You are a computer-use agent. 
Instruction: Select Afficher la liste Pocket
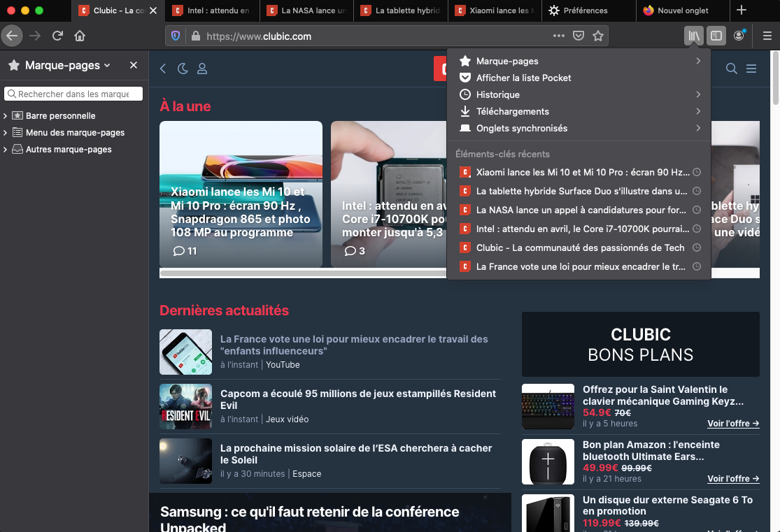point(579,78)
